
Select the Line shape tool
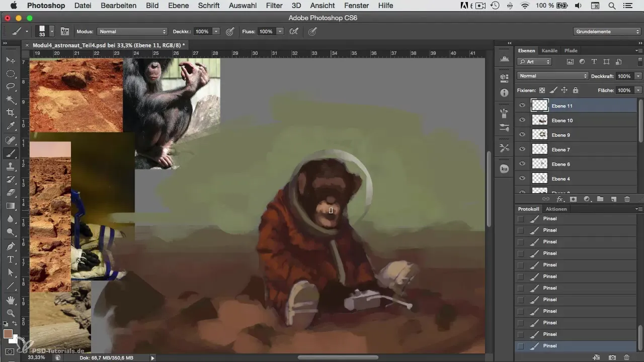(x=10, y=286)
